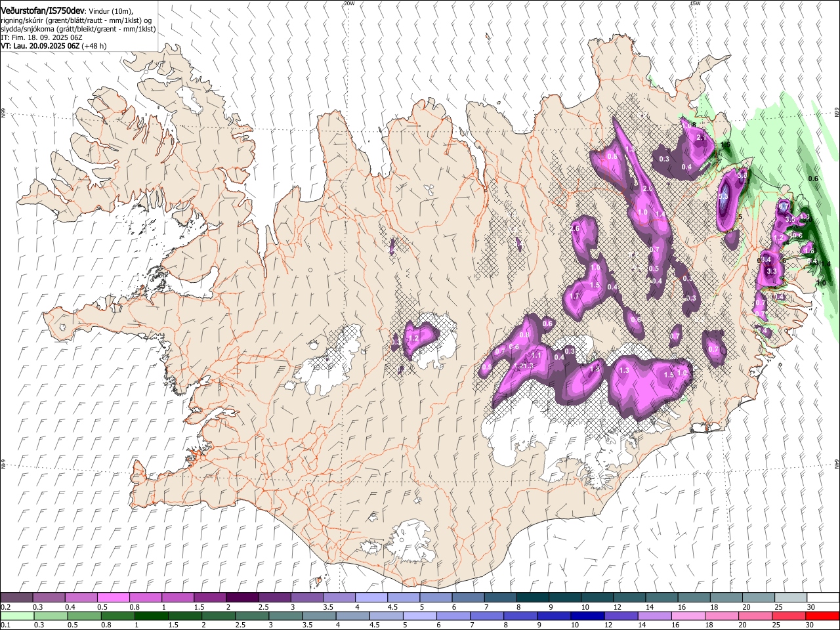
Task: Pick upper legend pink swatch starting at 0.5
Action: point(113,598)
